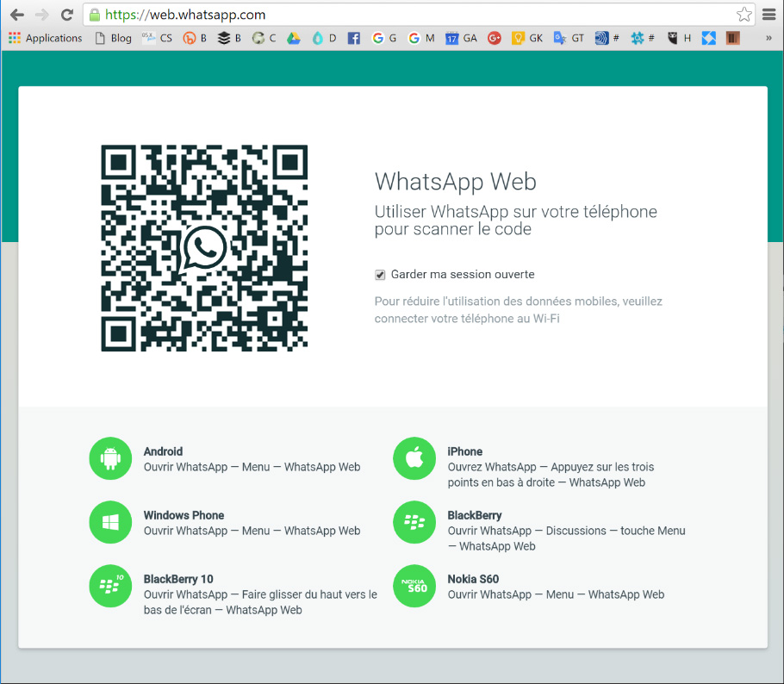Click the green padlock security icon
Viewport: 784px width, 684px height.
pos(95,15)
